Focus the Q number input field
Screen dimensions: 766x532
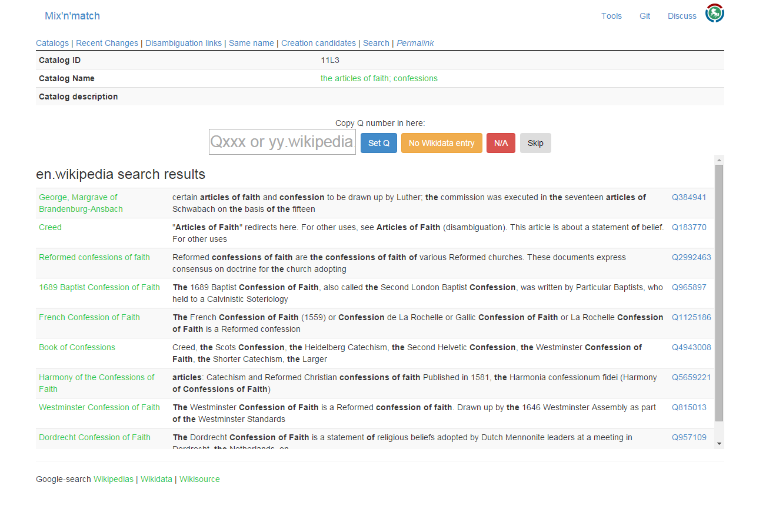pos(282,142)
